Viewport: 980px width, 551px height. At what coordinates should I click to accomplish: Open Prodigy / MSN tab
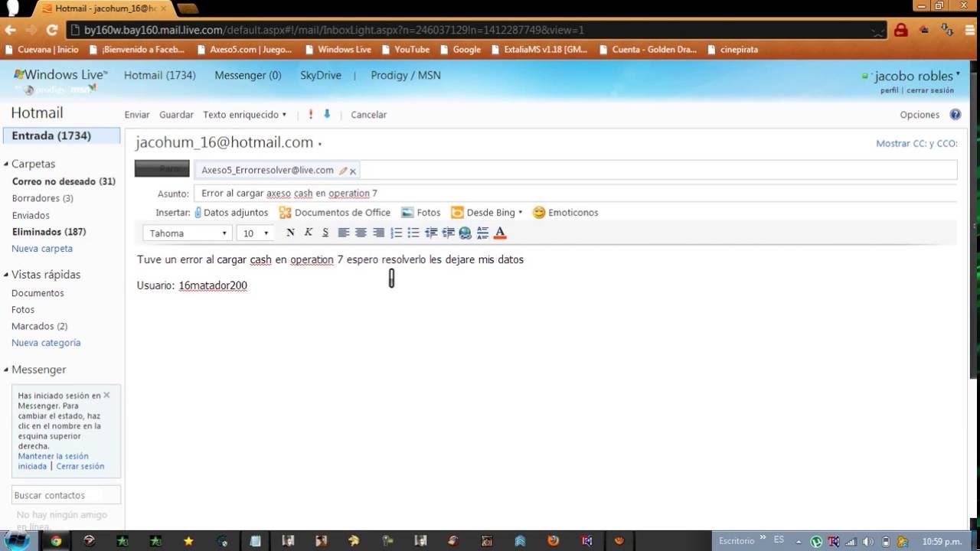point(406,75)
